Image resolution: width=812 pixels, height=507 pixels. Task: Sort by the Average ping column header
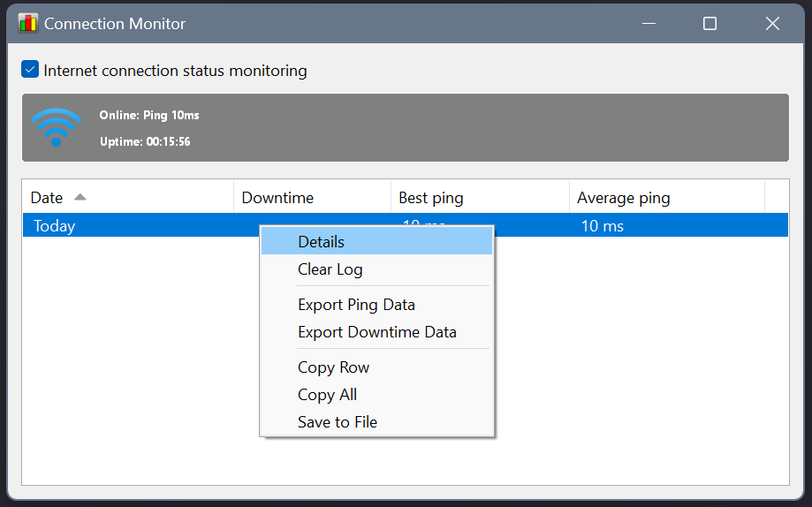pyautogui.click(x=623, y=198)
